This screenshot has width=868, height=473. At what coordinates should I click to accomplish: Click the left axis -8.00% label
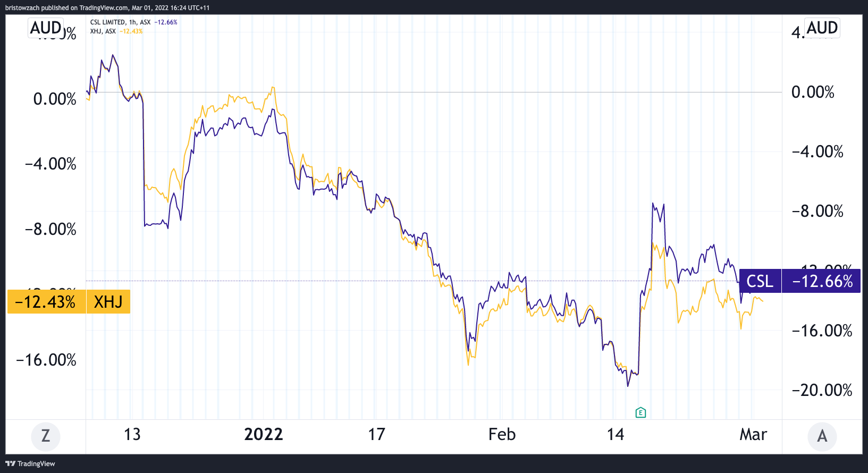click(x=50, y=229)
